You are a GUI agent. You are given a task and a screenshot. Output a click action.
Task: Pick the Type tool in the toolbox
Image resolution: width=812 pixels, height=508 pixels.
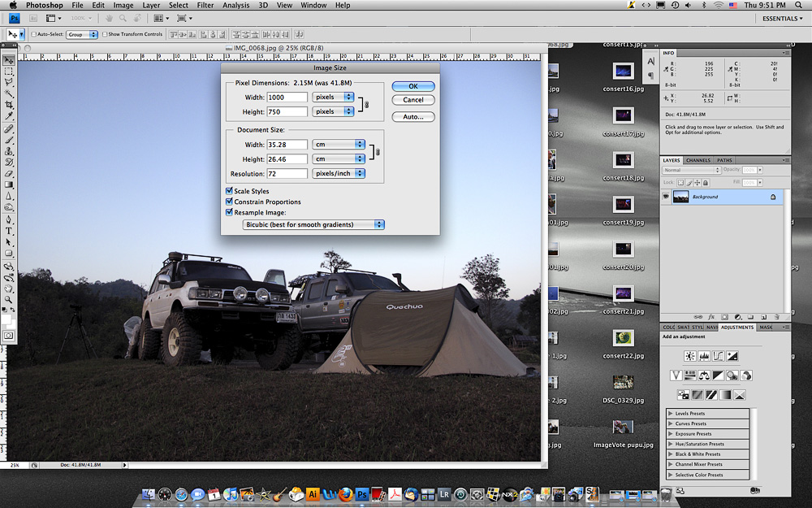(x=9, y=230)
